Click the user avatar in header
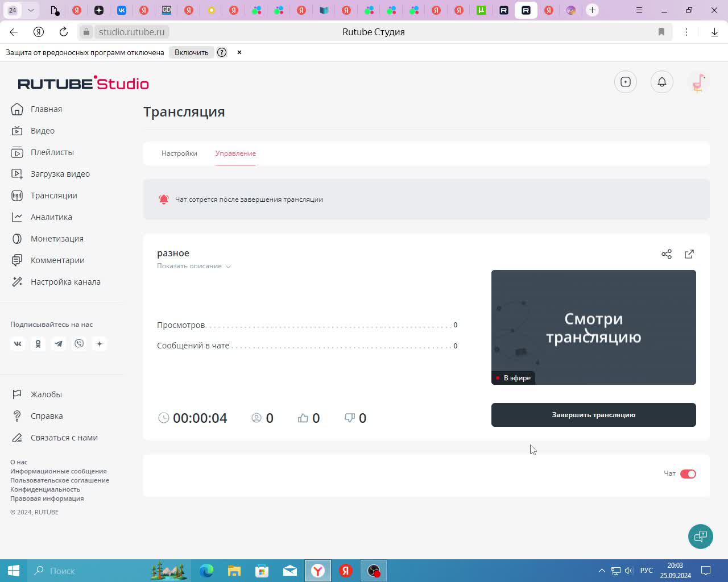Screen dimensions: 728x582 click(698, 82)
